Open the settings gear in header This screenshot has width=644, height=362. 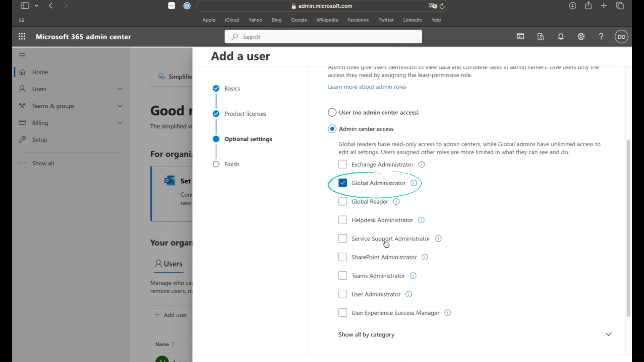coord(581,37)
